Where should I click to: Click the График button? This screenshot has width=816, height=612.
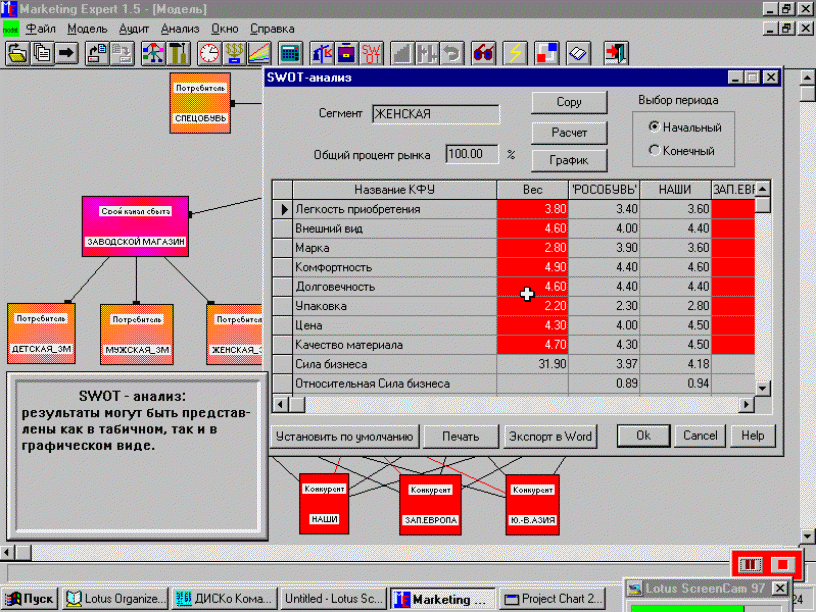pos(569,160)
